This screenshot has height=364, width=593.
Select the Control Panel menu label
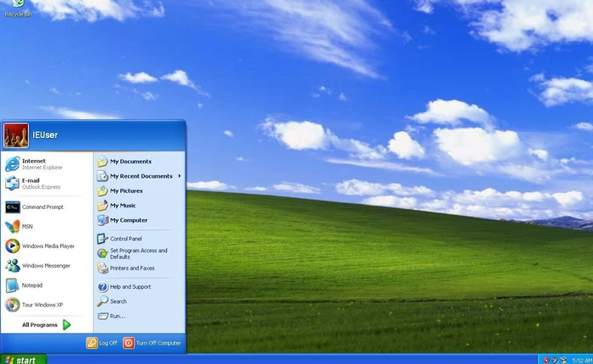pyautogui.click(x=126, y=239)
